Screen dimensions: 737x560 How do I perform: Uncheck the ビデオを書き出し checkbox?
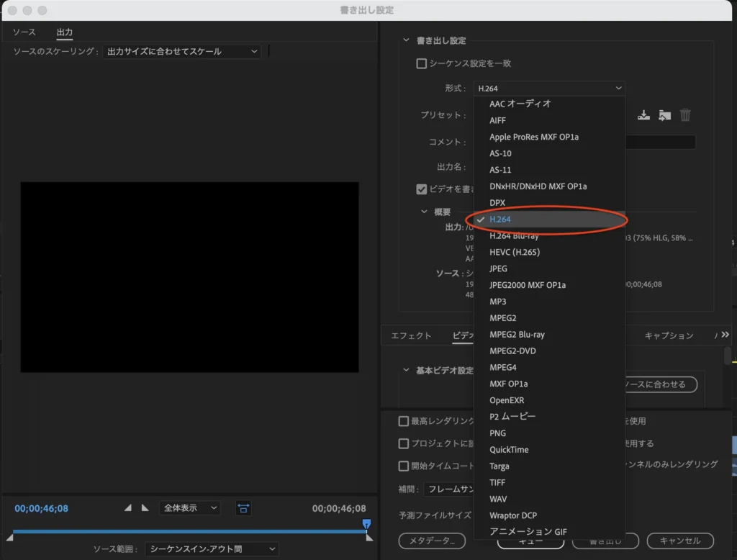[x=422, y=189]
